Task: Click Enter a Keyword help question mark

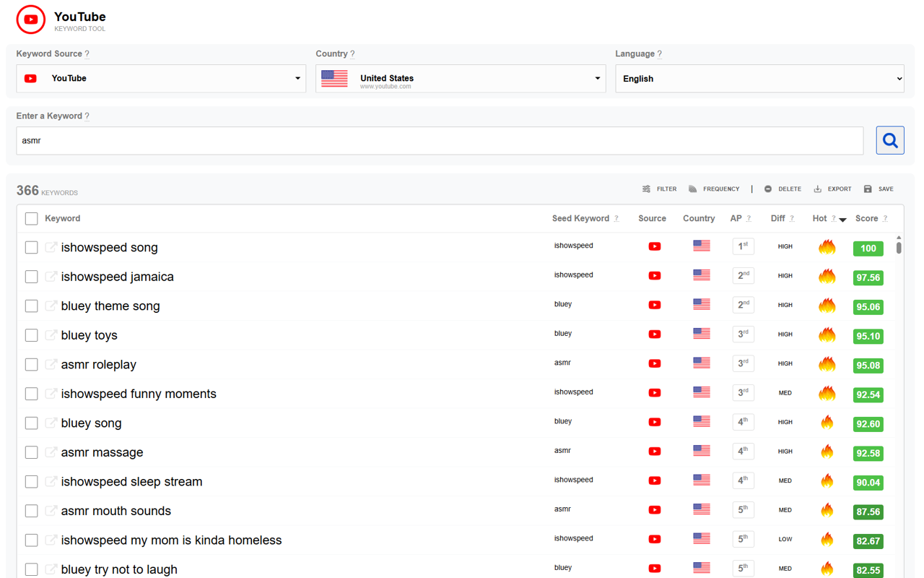Action: click(87, 116)
